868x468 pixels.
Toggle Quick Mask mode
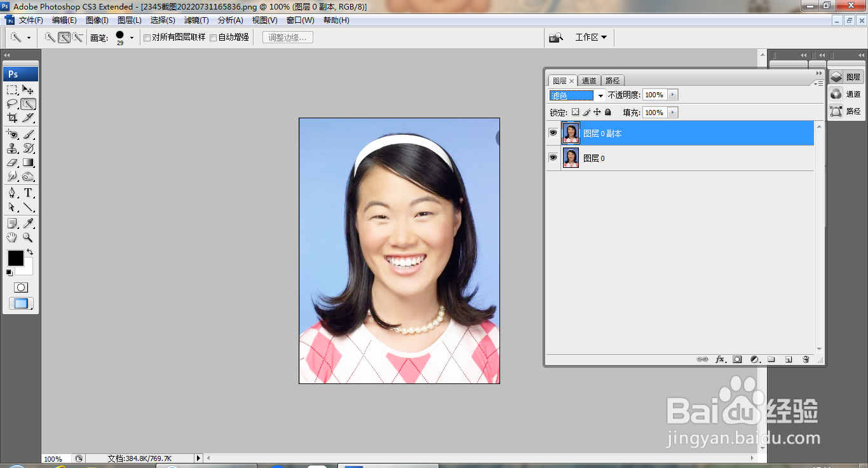pos(21,287)
